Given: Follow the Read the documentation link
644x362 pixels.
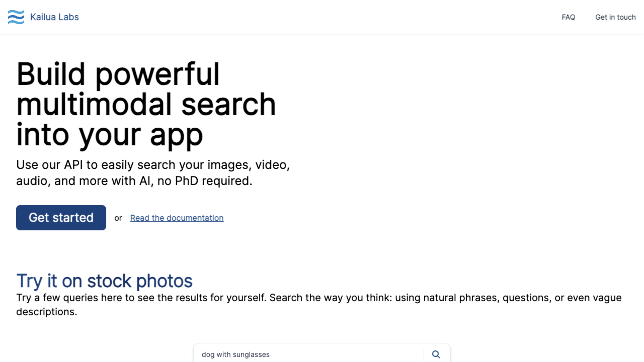Looking at the screenshot, I should click(176, 218).
